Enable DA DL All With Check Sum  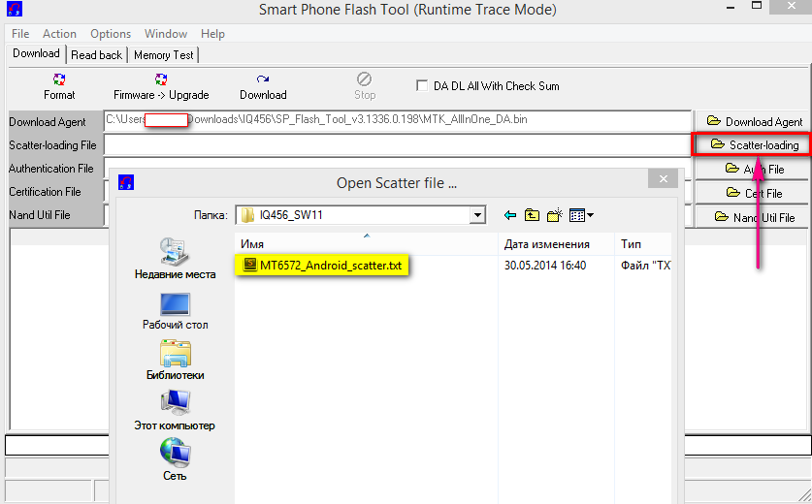pos(422,85)
